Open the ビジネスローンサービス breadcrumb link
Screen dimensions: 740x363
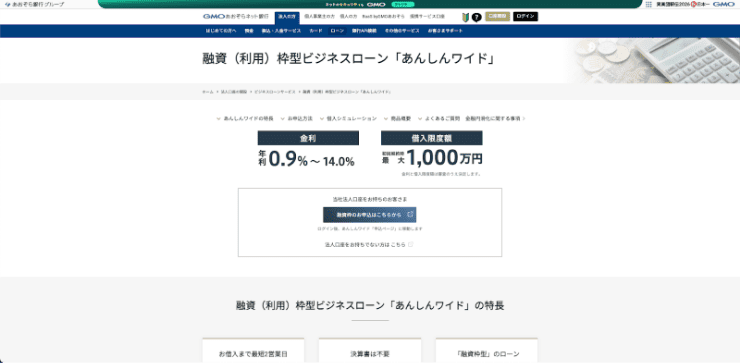275,92
